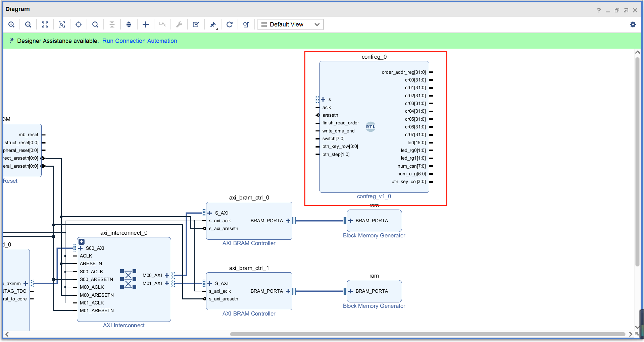This screenshot has height=342, width=644.
Task: Expand BRAM_PORTA on ram block
Action: pyautogui.click(x=351, y=291)
